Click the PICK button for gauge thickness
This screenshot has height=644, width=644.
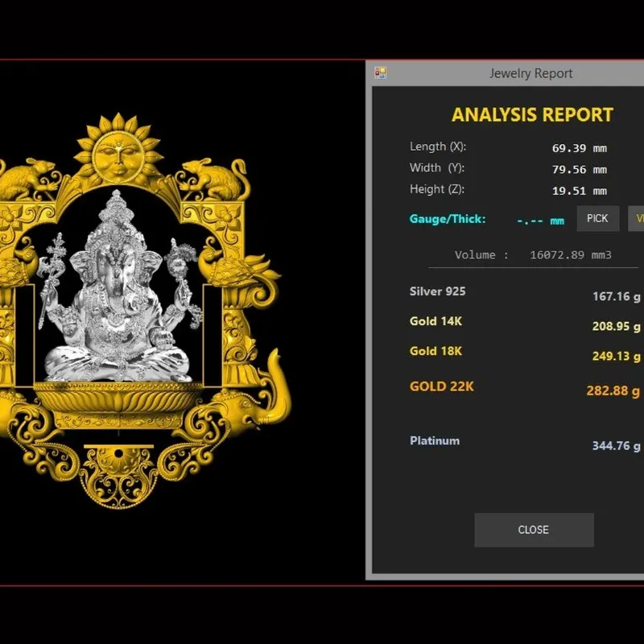pyautogui.click(x=597, y=218)
